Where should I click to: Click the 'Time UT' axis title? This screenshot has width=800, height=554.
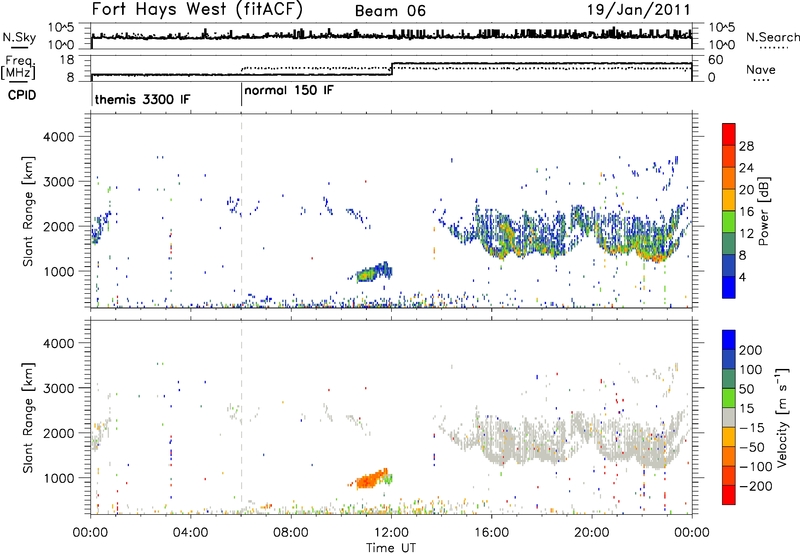[391, 547]
